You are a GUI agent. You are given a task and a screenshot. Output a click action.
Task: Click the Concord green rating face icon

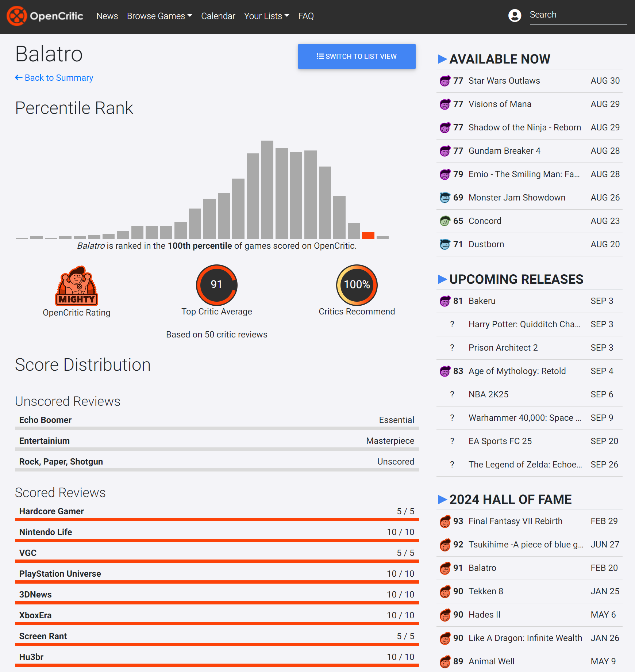[x=445, y=221]
